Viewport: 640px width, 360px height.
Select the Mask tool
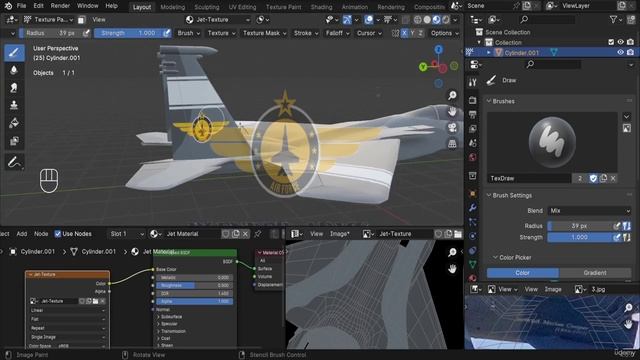[x=14, y=141]
